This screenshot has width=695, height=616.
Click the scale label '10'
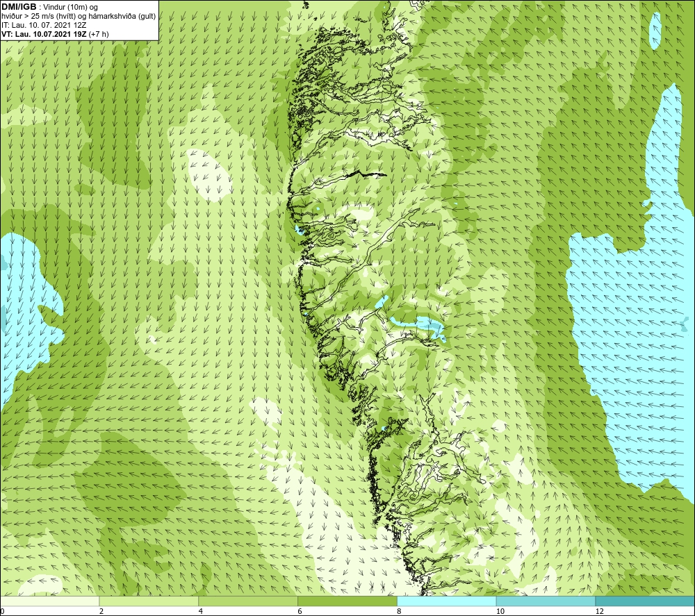(x=500, y=611)
